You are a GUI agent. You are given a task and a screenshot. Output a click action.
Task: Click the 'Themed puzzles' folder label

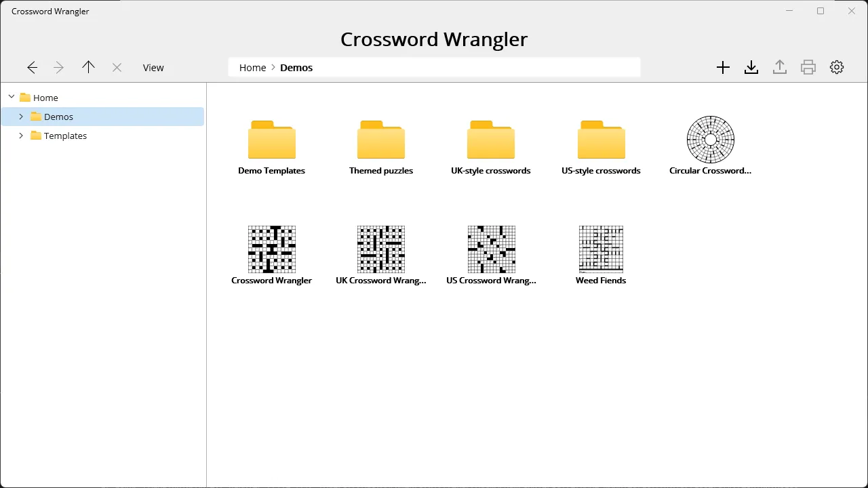[381, 171]
